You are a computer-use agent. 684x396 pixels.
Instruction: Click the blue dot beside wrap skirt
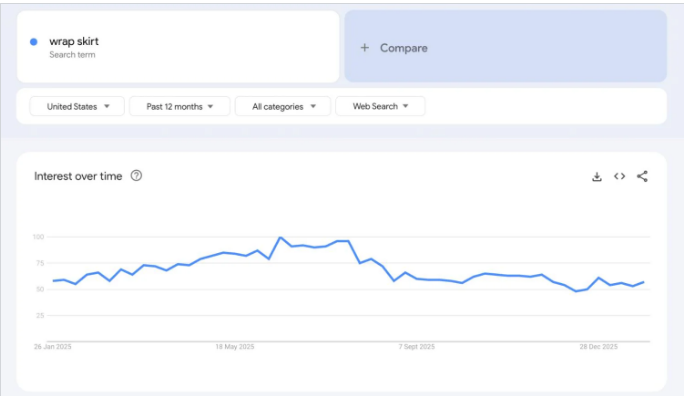point(34,42)
